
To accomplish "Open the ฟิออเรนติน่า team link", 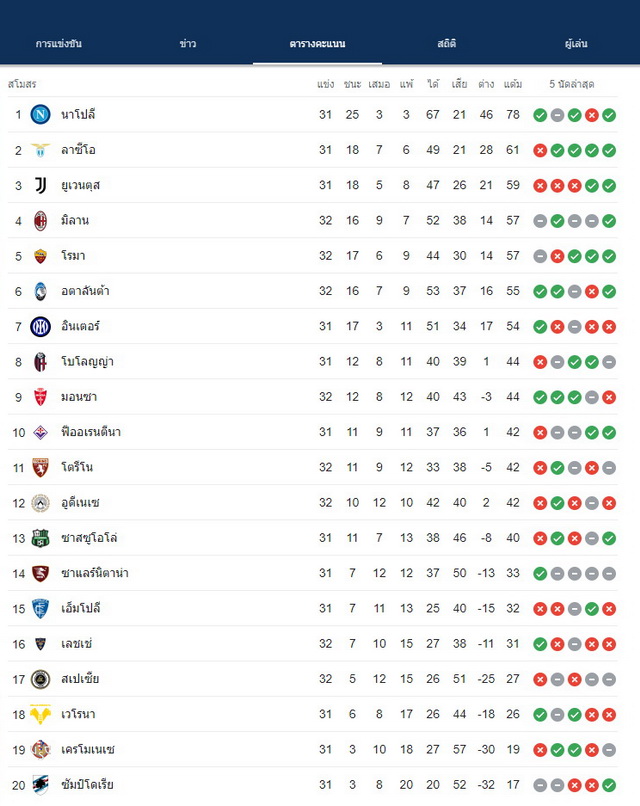I will (91, 432).
